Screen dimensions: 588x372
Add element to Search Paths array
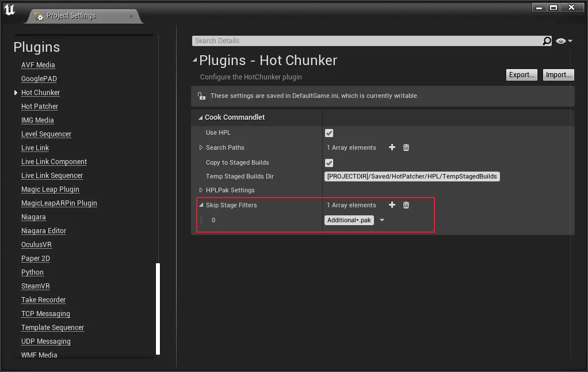pos(392,147)
